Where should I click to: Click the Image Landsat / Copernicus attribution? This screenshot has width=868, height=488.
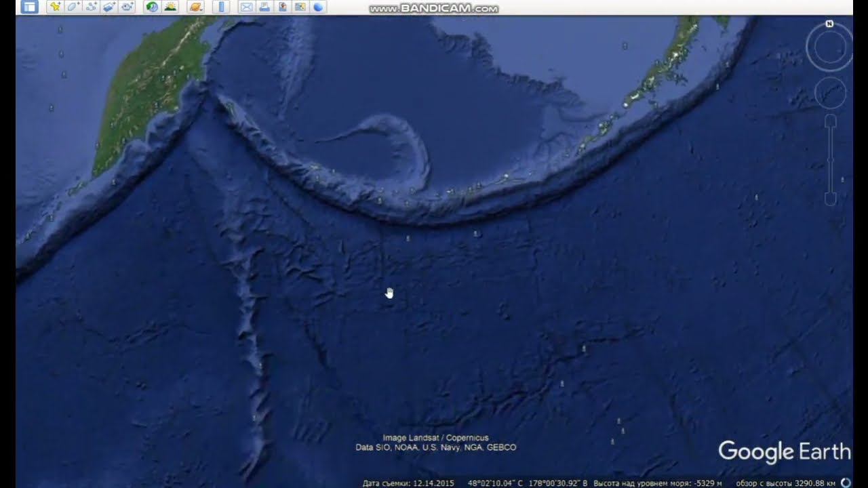(435, 438)
